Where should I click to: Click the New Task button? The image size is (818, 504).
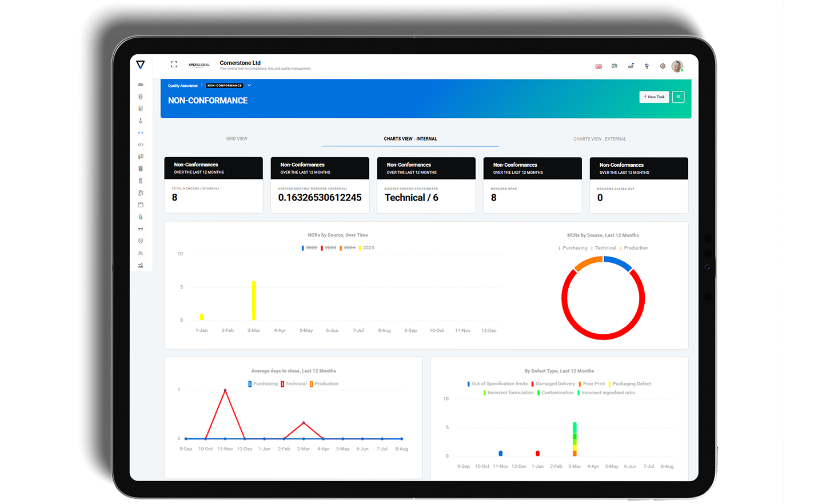coord(654,97)
